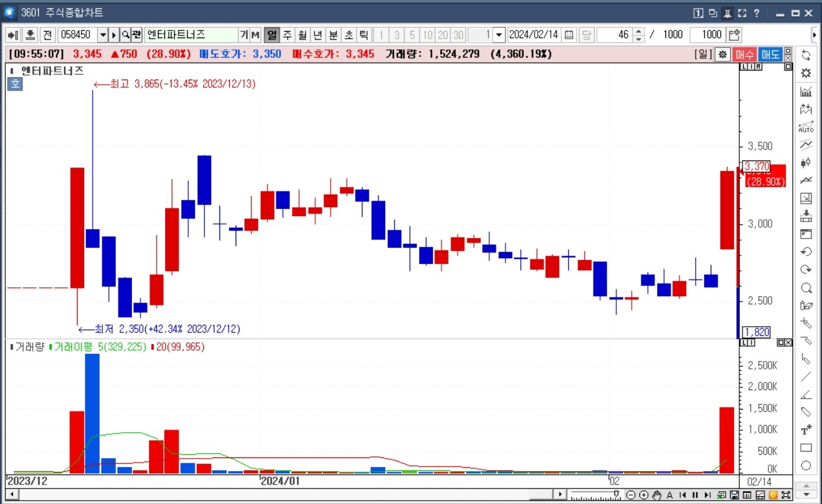The width and height of the screenshot is (822, 504).
Task: Select the rectangle drawing tool
Action: (806, 448)
